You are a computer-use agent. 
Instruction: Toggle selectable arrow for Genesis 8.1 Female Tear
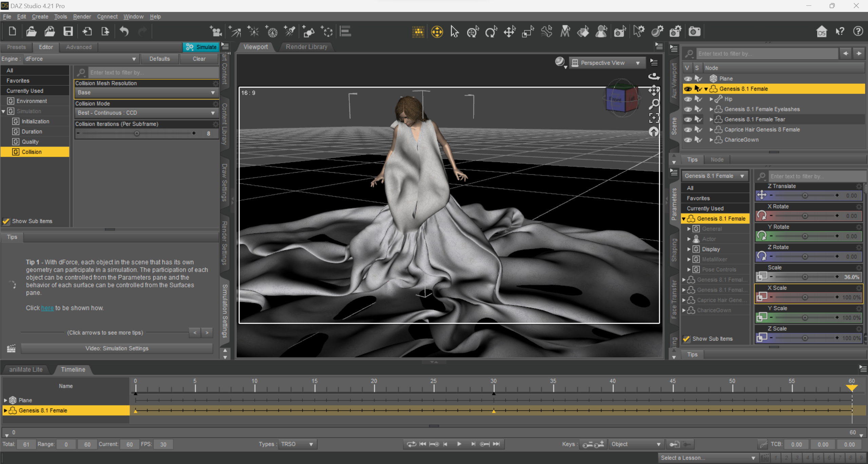(698, 119)
